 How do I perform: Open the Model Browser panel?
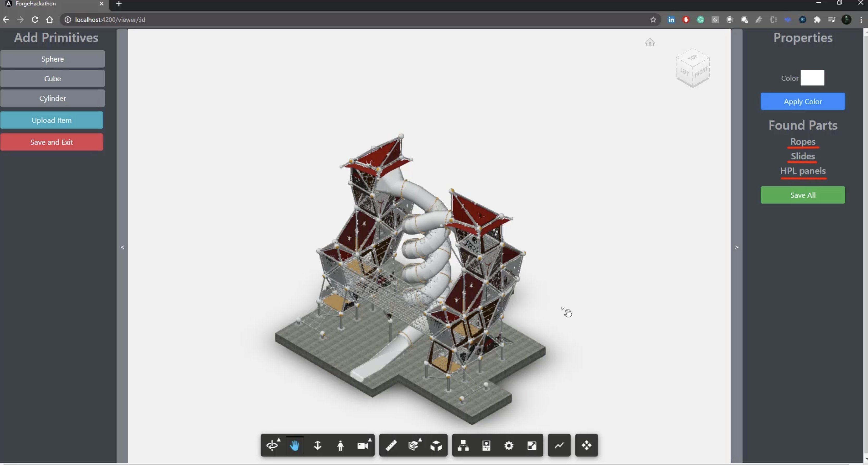pyautogui.click(x=463, y=445)
